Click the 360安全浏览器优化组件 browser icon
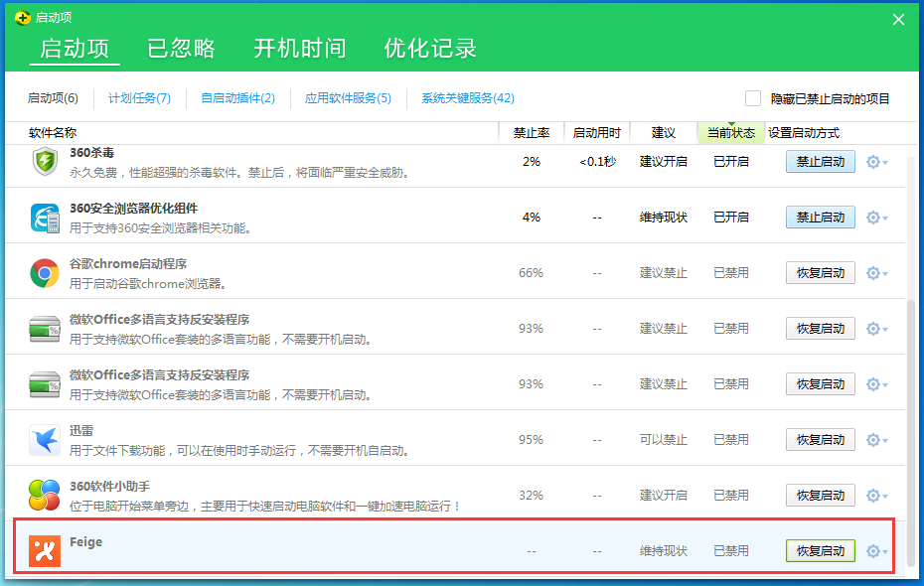The height and width of the screenshot is (586, 924). click(x=45, y=216)
